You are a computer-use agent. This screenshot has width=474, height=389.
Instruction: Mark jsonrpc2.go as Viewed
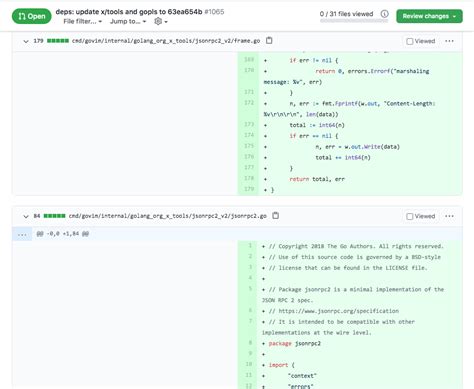pos(421,216)
